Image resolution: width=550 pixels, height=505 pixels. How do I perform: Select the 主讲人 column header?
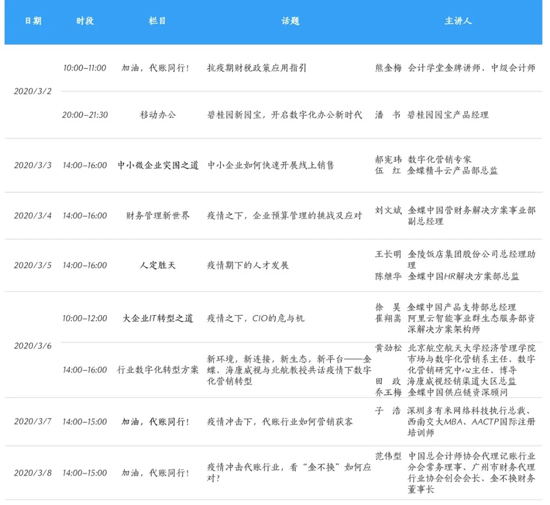coord(458,21)
